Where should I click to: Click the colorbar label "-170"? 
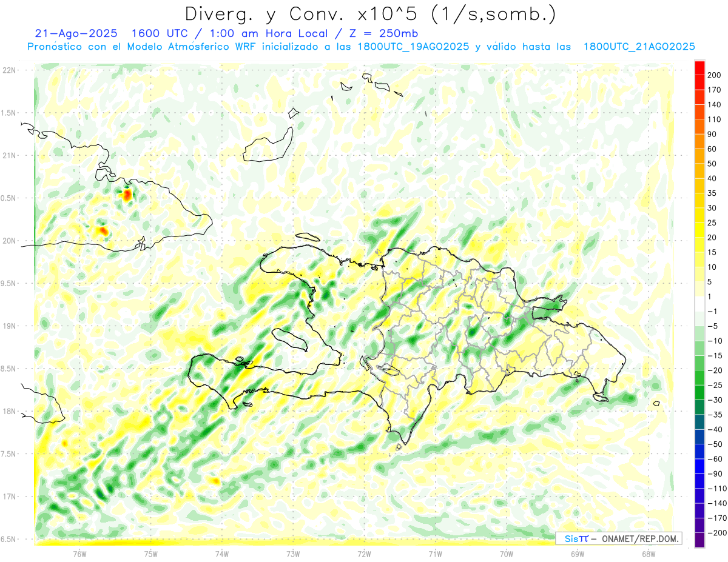coord(717,518)
